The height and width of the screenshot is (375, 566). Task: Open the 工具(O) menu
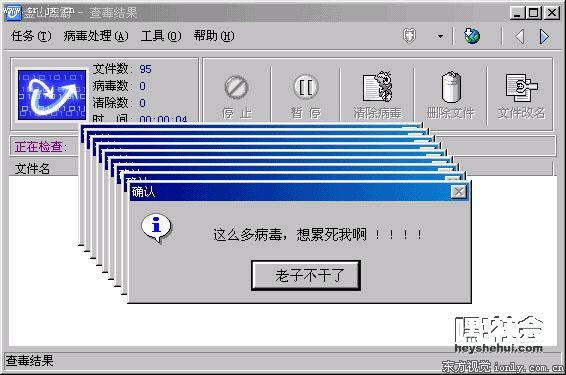tap(161, 36)
